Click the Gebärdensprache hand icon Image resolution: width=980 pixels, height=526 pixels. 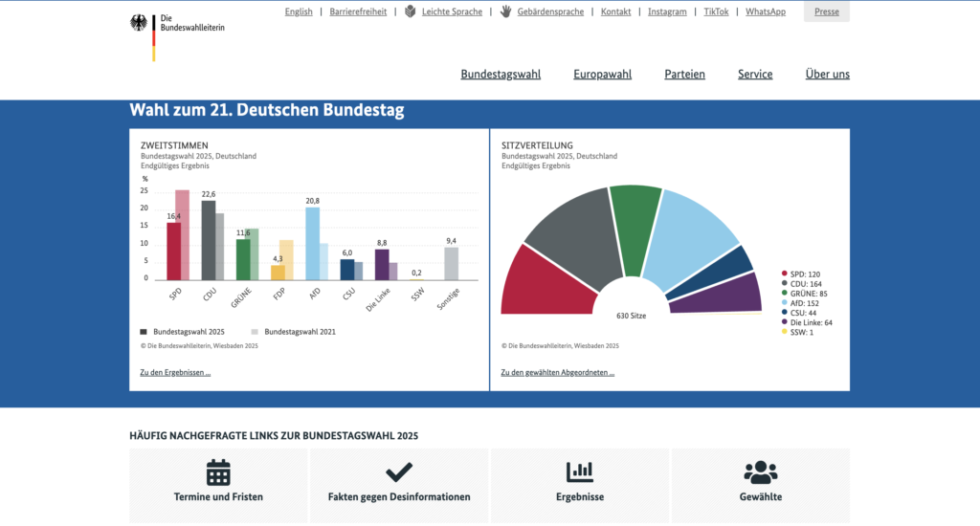tap(505, 11)
